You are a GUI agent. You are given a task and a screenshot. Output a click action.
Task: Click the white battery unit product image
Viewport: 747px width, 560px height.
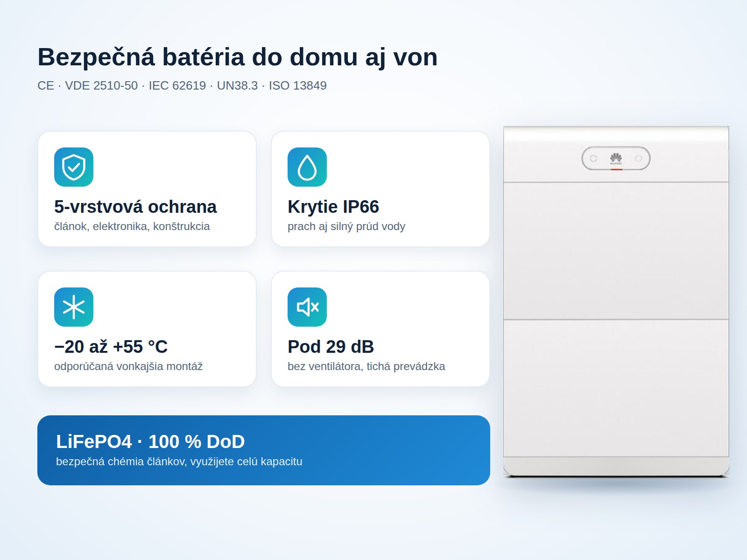click(616, 301)
